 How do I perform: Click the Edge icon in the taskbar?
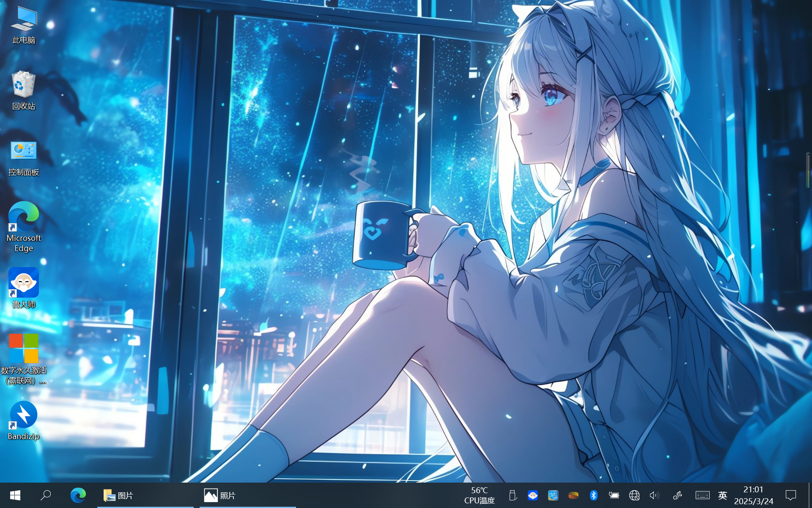[78, 495]
